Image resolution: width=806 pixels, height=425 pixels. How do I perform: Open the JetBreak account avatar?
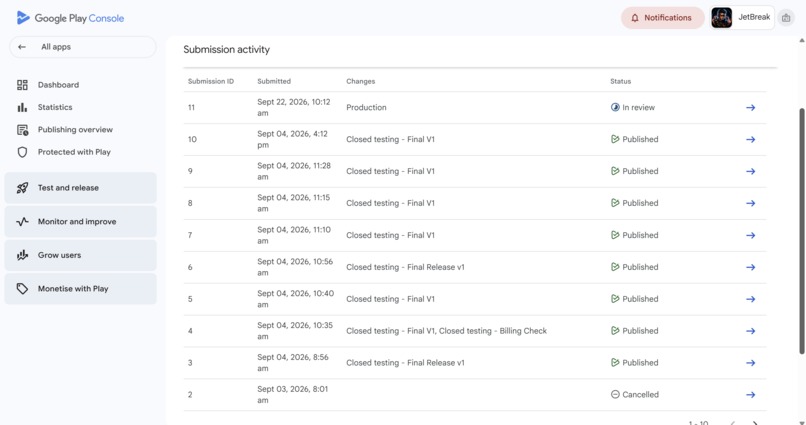coord(722,18)
